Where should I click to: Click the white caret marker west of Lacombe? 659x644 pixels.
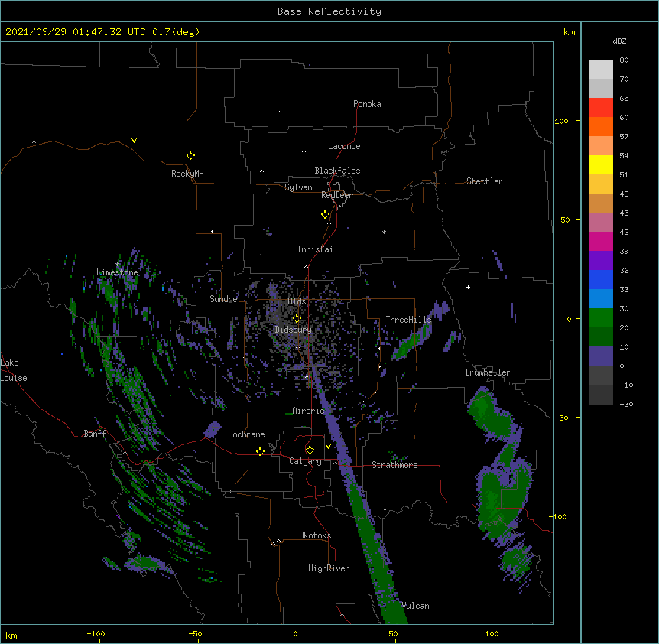(304, 151)
